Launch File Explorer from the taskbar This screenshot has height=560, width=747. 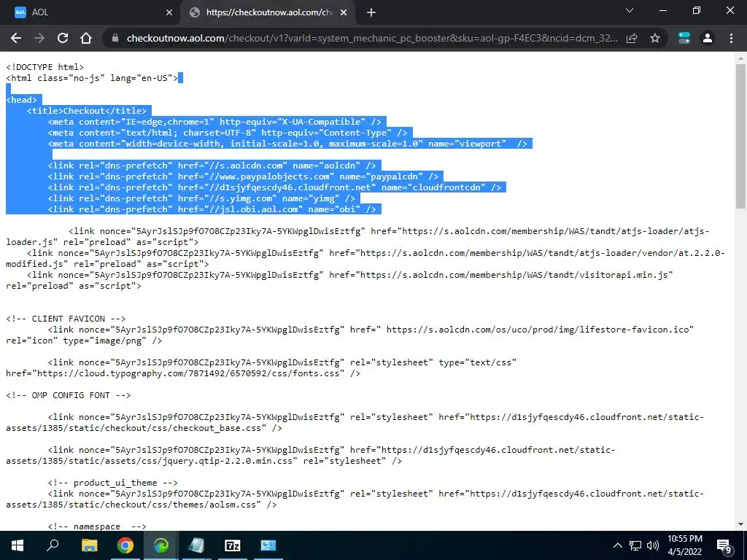coord(89,545)
